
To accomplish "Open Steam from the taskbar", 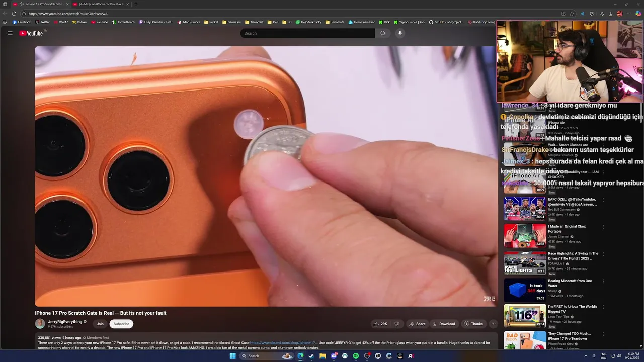I will 311,356.
